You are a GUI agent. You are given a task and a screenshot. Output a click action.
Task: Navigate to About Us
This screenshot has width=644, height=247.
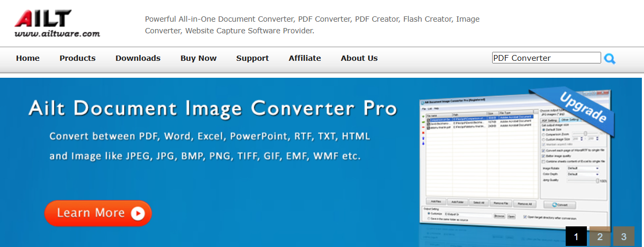point(359,58)
